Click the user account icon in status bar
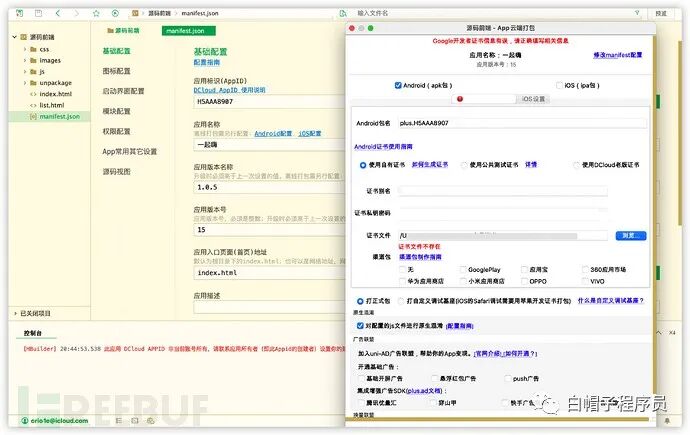This screenshot has height=435, width=690. [x=25, y=420]
